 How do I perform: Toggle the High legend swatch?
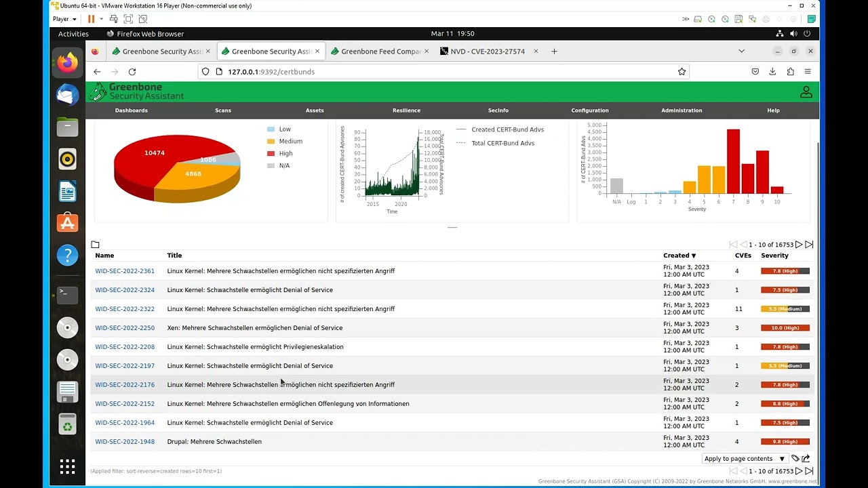(271, 153)
